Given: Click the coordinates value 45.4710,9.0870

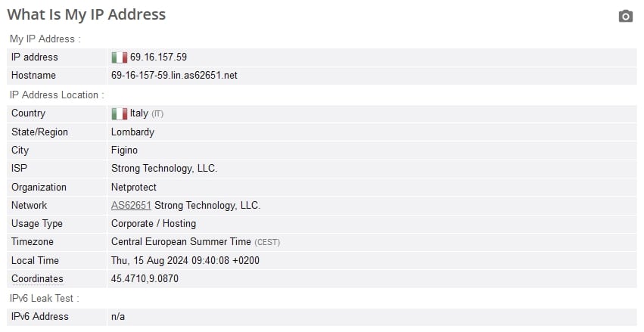Looking at the screenshot, I should pyautogui.click(x=145, y=278).
